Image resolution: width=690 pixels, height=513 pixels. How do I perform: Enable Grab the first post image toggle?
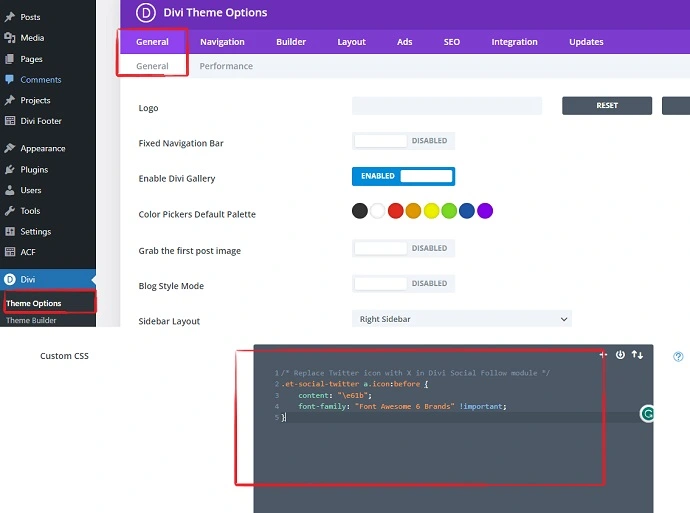(403, 248)
